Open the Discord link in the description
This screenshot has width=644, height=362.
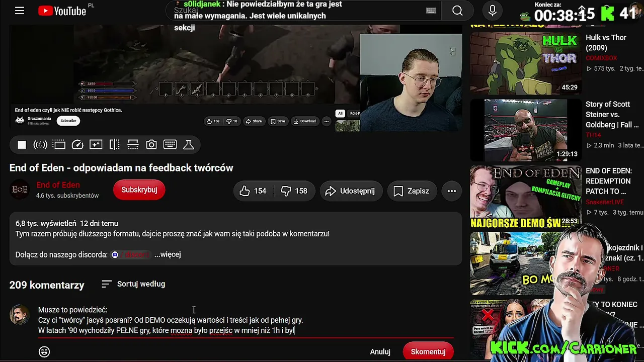(130, 254)
